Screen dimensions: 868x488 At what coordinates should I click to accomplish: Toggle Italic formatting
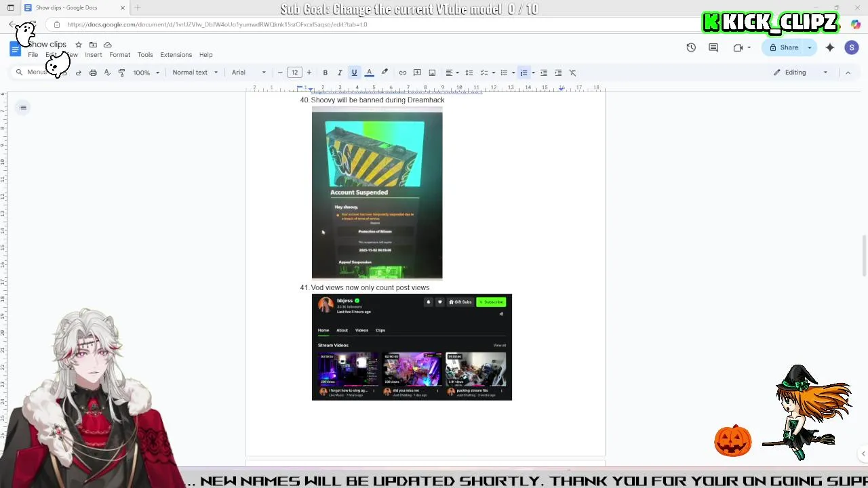click(x=340, y=73)
